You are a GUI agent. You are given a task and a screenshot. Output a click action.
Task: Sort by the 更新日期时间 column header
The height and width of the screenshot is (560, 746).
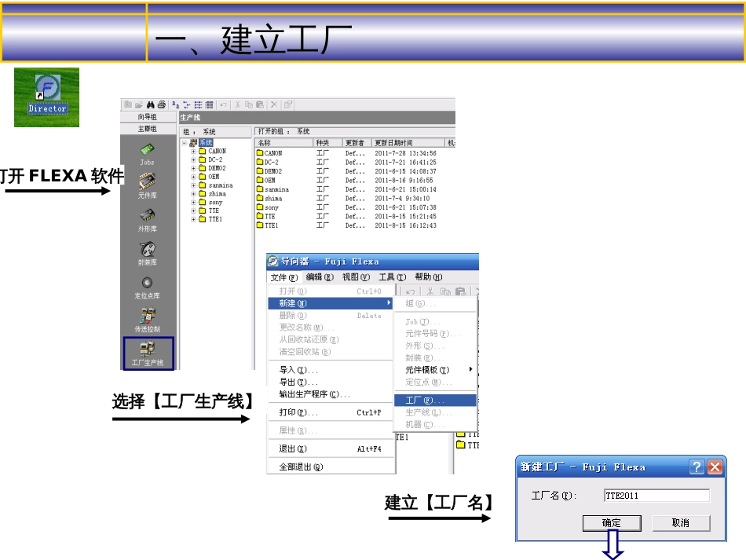[x=408, y=143]
